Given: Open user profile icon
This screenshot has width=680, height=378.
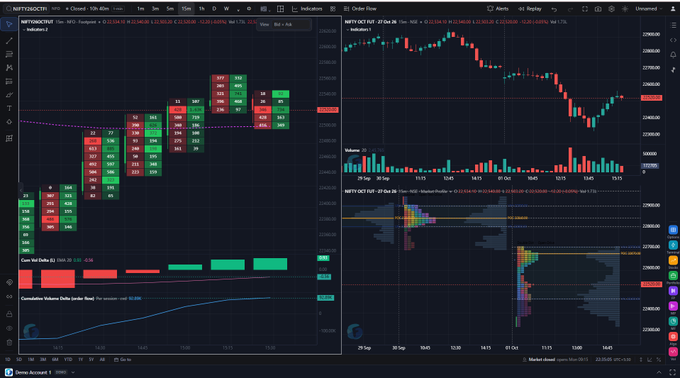Looking at the screenshot, I should click(673, 9).
